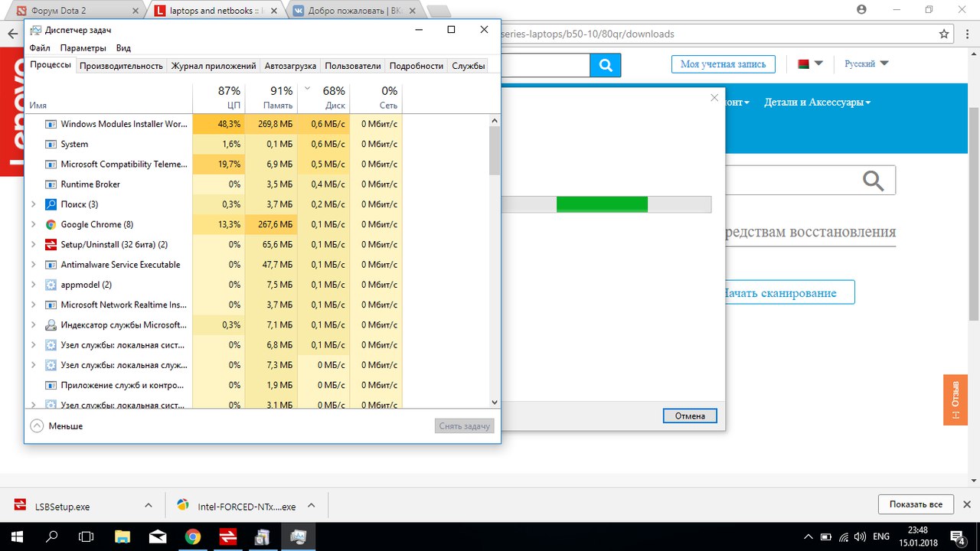Bookmark this page with the star icon
Viewport: 980px width, 551px height.
[x=944, y=34]
